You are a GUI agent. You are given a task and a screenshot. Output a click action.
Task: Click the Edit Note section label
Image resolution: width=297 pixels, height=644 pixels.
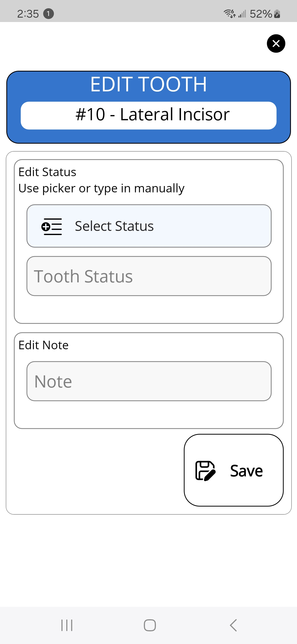43,345
